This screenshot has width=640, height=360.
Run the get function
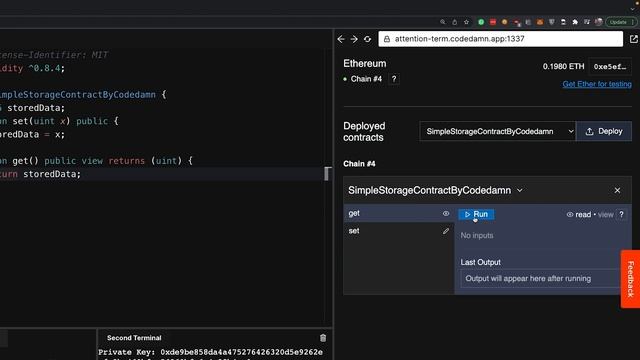coord(476,214)
